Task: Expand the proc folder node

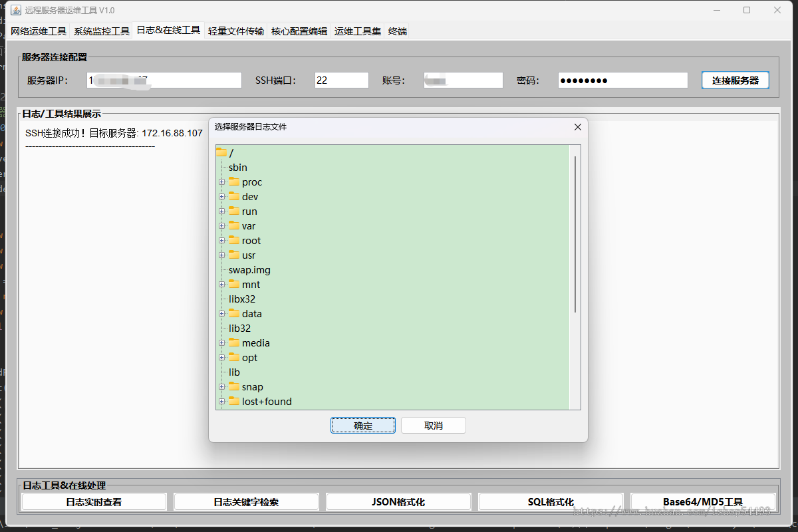Action: [221, 182]
